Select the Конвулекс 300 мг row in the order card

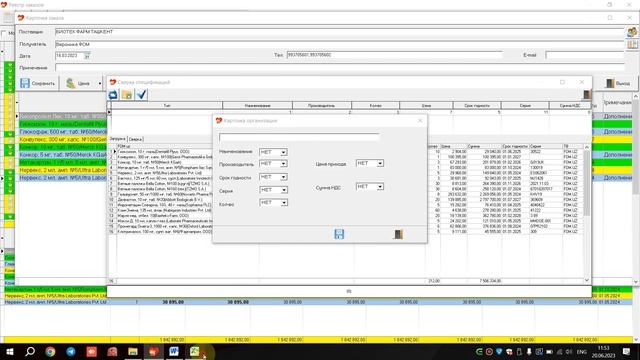(x=63, y=140)
